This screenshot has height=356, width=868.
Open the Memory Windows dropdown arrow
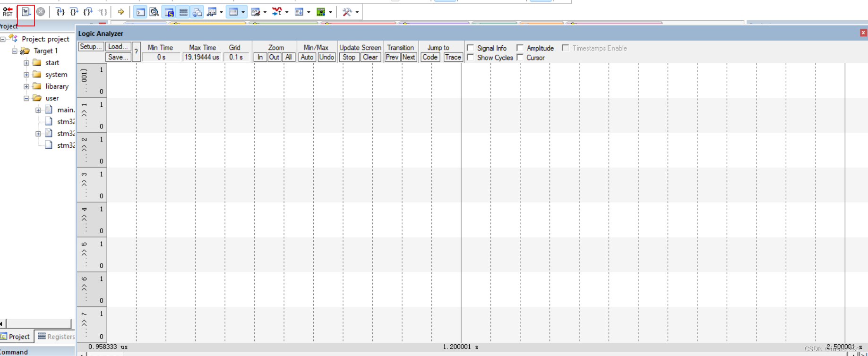243,12
